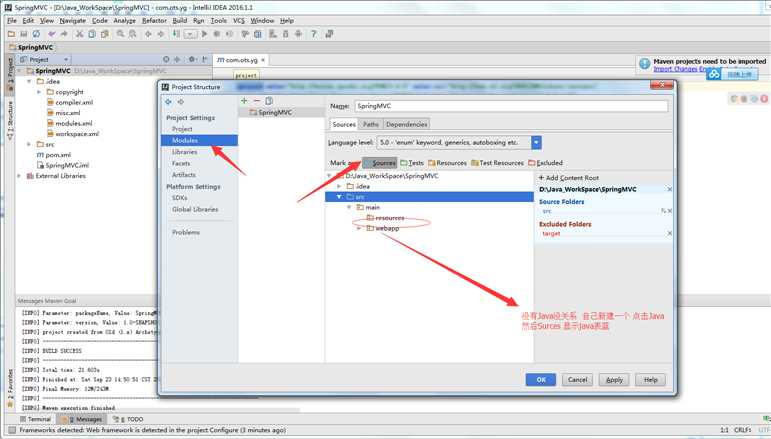Click the module Name input field

pyautogui.click(x=511, y=106)
